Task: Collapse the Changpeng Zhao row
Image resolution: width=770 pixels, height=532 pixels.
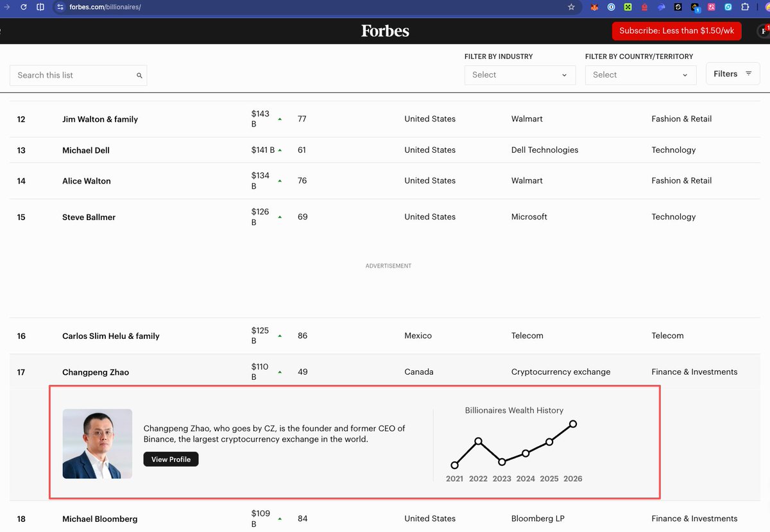Action: [x=96, y=372]
